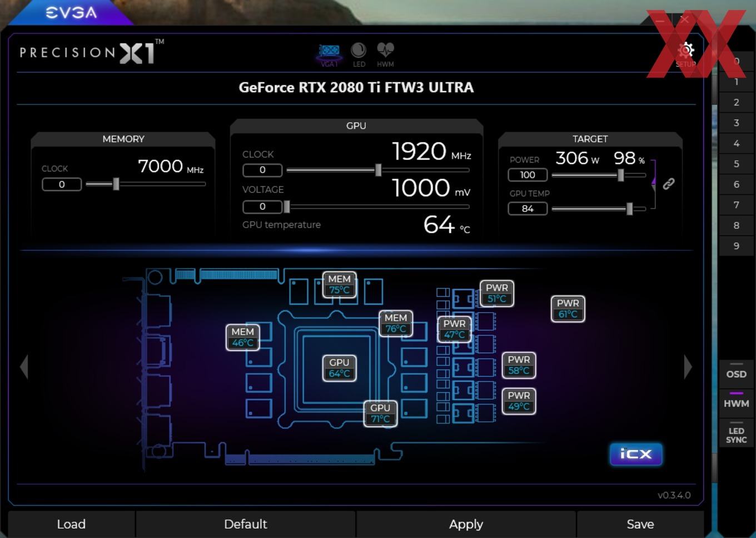Open the SETUP gear icon
Viewport: 756px width, 538px height.
click(686, 55)
